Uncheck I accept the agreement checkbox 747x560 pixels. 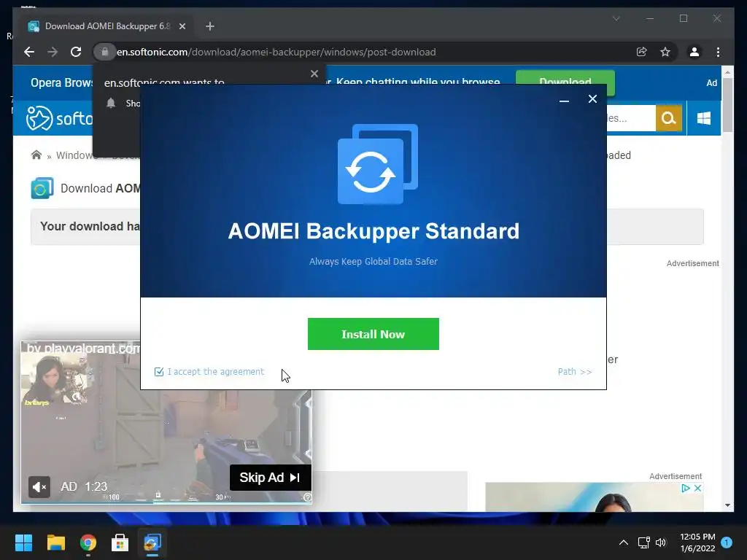pyautogui.click(x=159, y=372)
